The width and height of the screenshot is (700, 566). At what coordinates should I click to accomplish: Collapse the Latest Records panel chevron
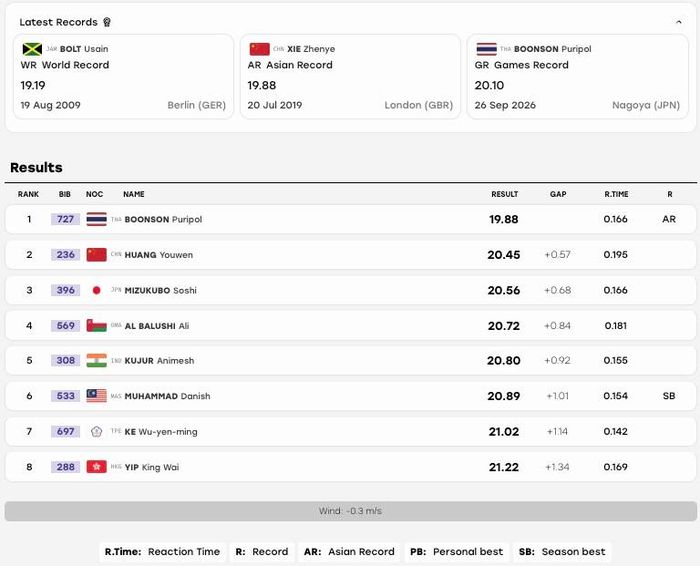tap(679, 22)
